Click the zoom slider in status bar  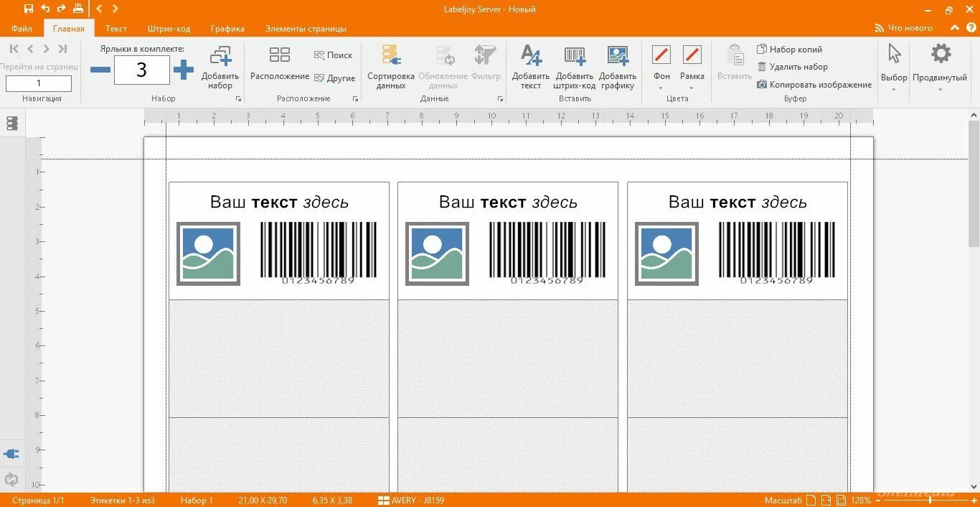tap(925, 500)
